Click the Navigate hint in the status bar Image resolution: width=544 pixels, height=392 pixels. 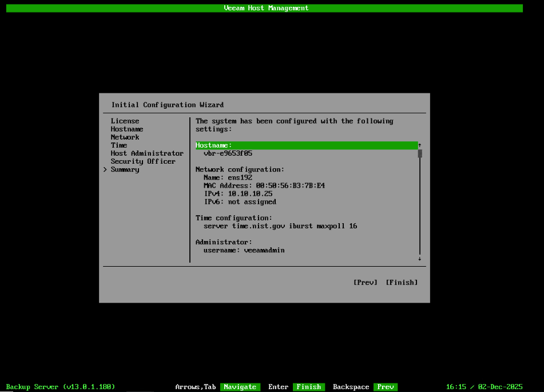240,386
